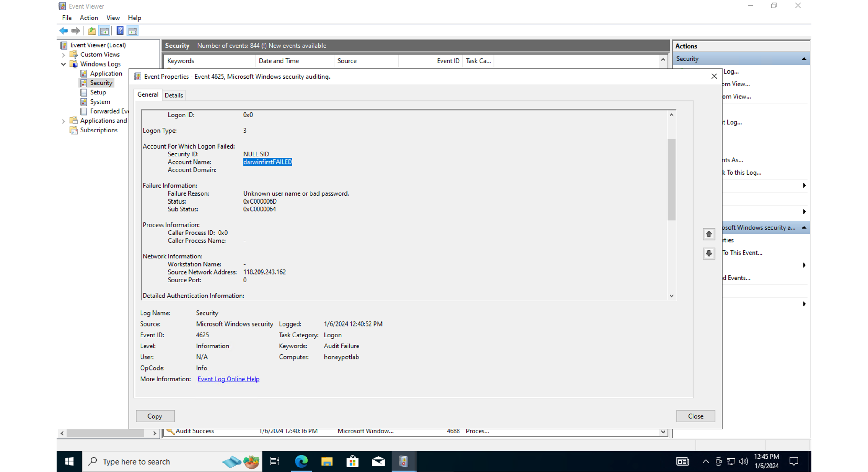Click the show/hide console tree icon
This screenshot has width=868, height=472.
pyautogui.click(x=104, y=31)
